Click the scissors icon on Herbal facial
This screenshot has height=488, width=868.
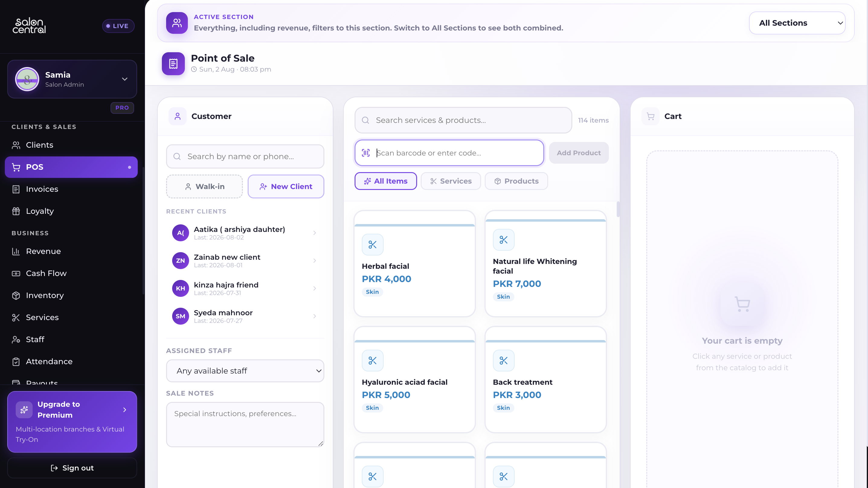(372, 245)
